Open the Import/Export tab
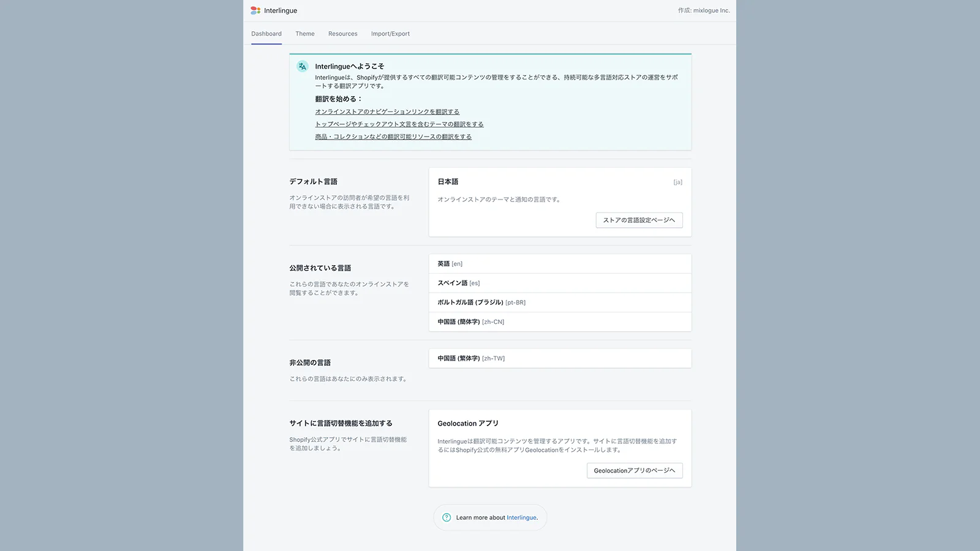 point(390,34)
